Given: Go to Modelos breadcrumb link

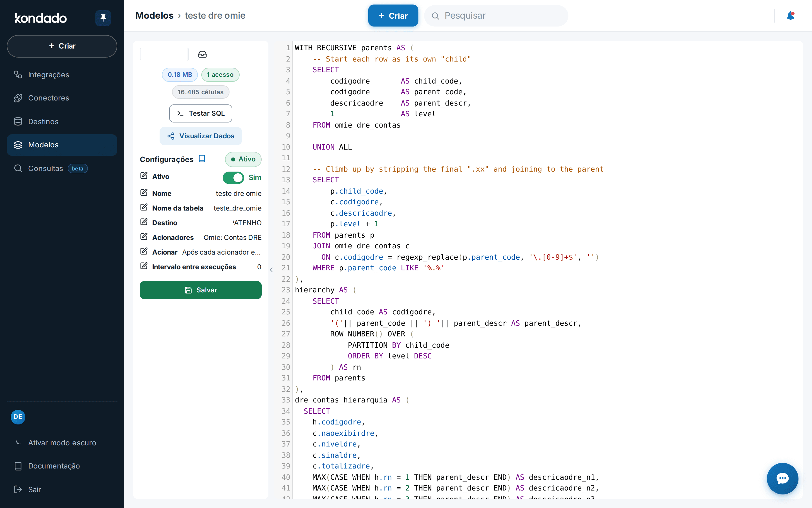Looking at the screenshot, I should pos(154,16).
